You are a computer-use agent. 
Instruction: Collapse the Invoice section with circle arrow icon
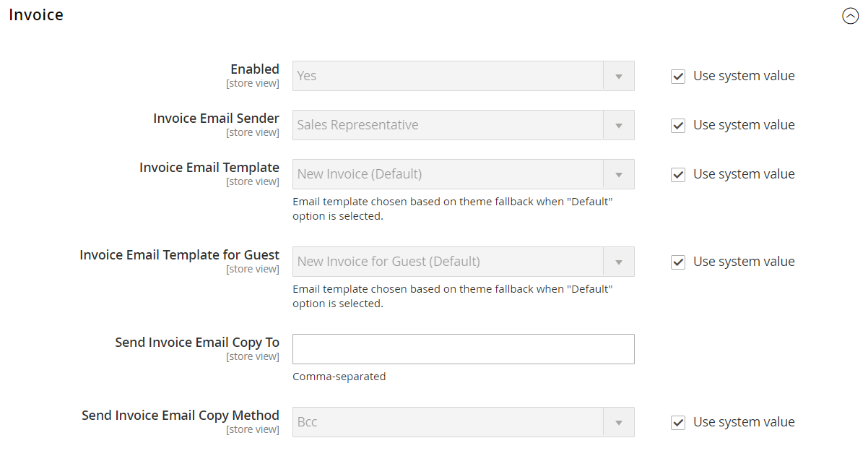[850, 16]
